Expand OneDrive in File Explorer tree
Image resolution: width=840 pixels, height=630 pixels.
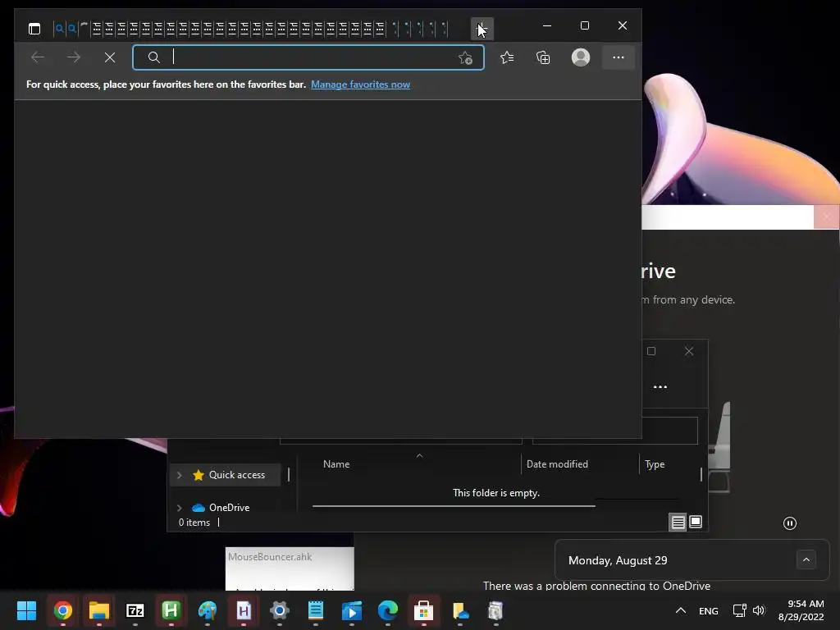(180, 508)
